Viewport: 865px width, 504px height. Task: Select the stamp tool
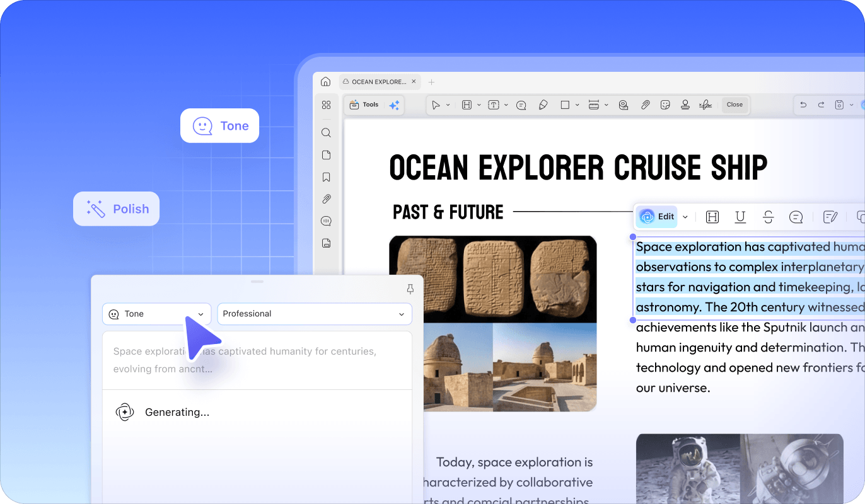click(x=685, y=105)
